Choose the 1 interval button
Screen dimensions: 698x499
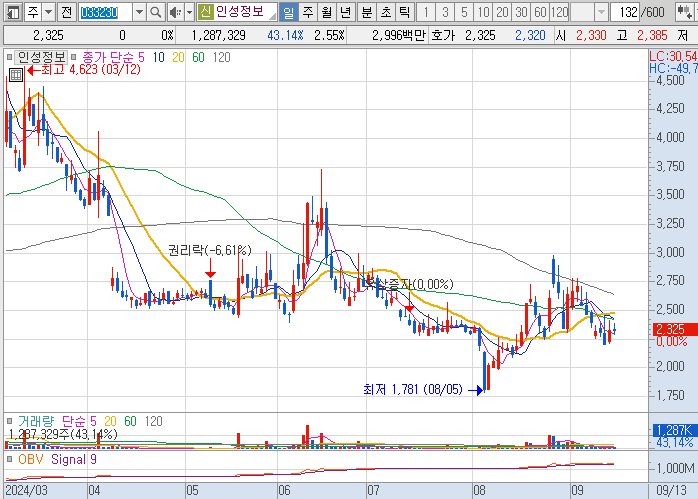point(426,12)
